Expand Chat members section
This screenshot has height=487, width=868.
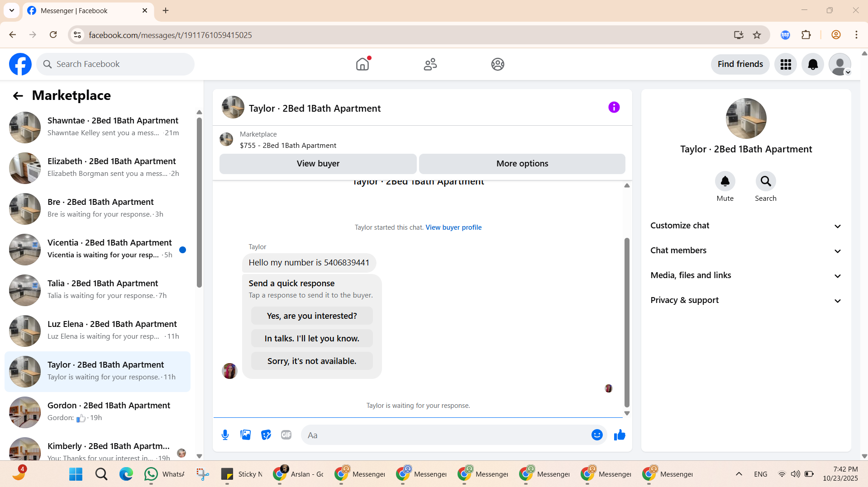(746, 251)
